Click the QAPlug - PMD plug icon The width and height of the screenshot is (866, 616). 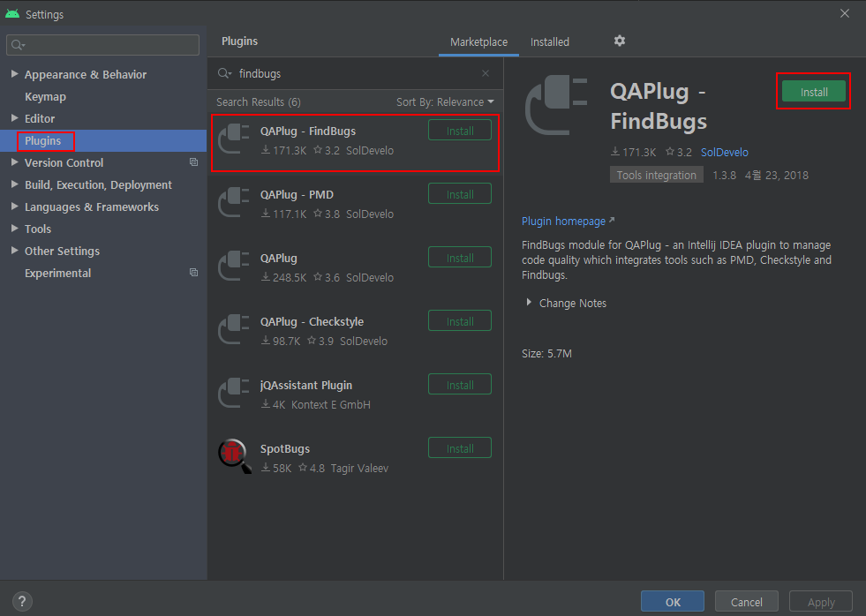tap(234, 203)
